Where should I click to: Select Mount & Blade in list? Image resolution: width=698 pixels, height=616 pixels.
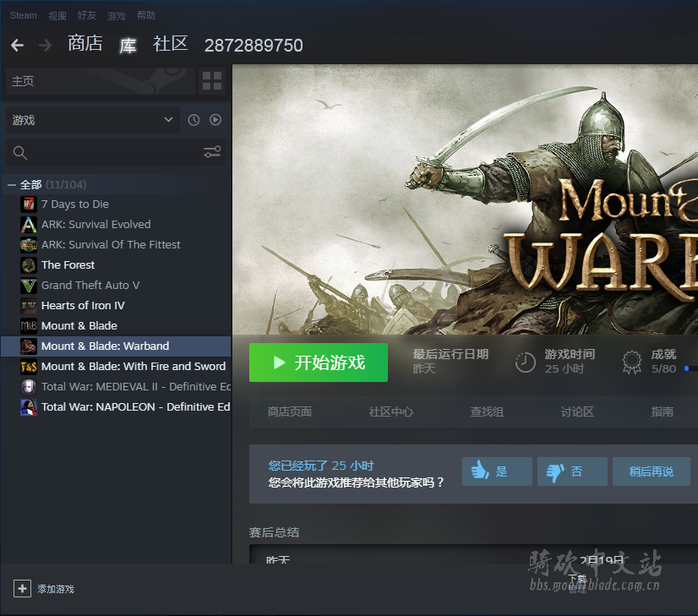coord(116,326)
